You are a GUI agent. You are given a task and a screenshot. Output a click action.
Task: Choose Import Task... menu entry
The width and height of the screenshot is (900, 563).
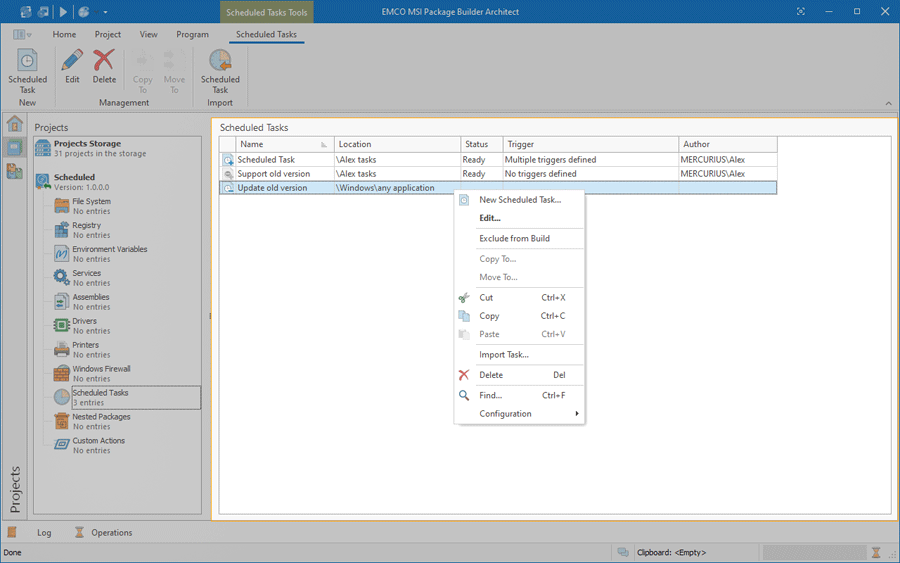coord(519,354)
